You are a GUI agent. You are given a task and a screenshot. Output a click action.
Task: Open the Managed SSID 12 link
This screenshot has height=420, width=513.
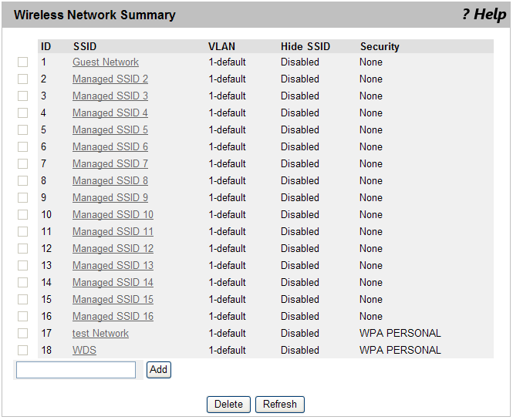pos(113,249)
